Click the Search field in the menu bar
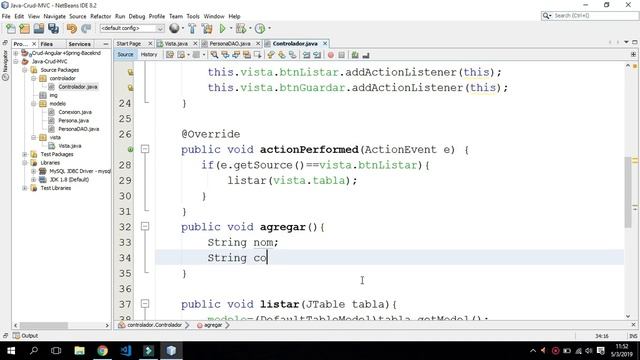The image size is (640, 360). [589, 16]
